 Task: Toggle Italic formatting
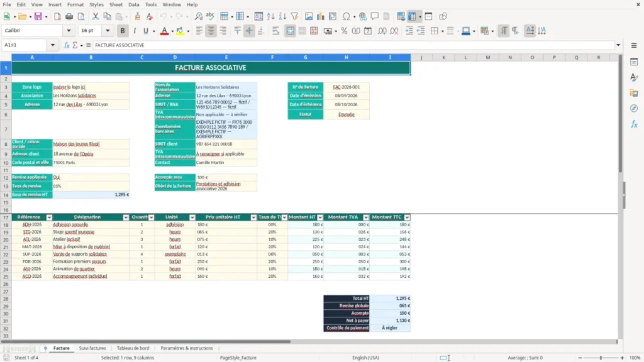click(x=135, y=31)
